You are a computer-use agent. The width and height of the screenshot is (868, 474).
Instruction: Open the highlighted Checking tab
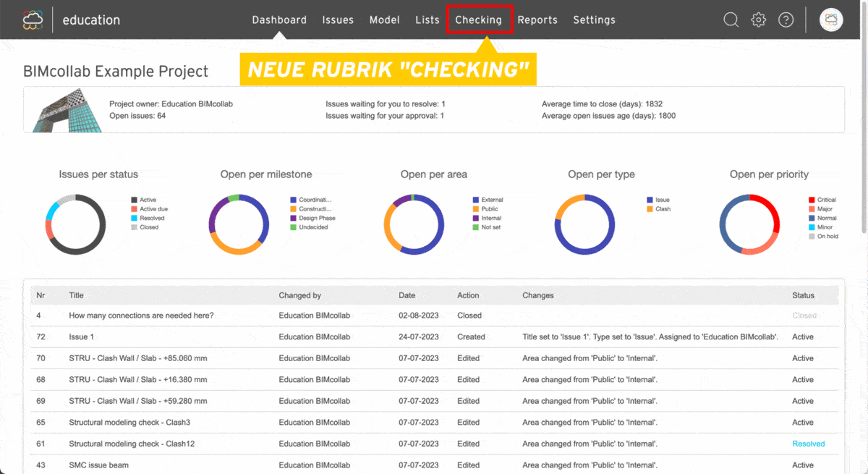[x=479, y=20]
